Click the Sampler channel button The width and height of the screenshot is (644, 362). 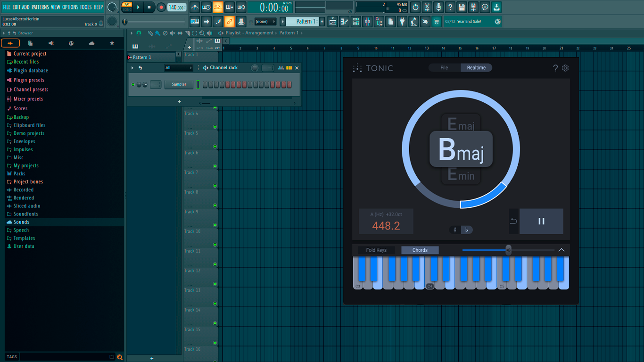tap(179, 84)
